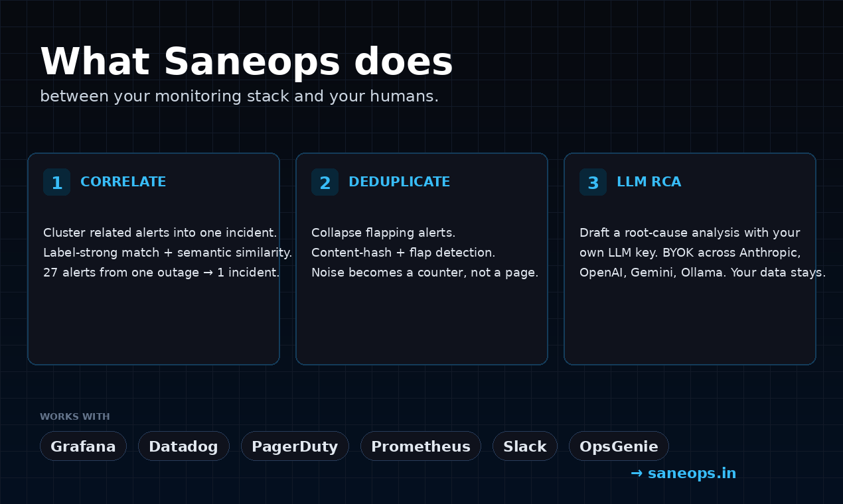Click 'Draft a root-cause analysis with your'
843x504 pixels.
click(x=690, y=233)
